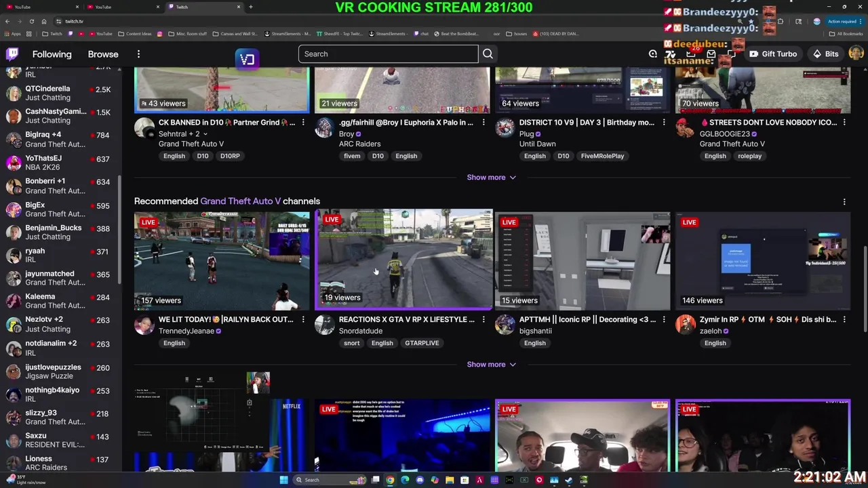Screen dimensions: 868x488
Task: Reload page in browser toolbar
Action: point(31,21)
